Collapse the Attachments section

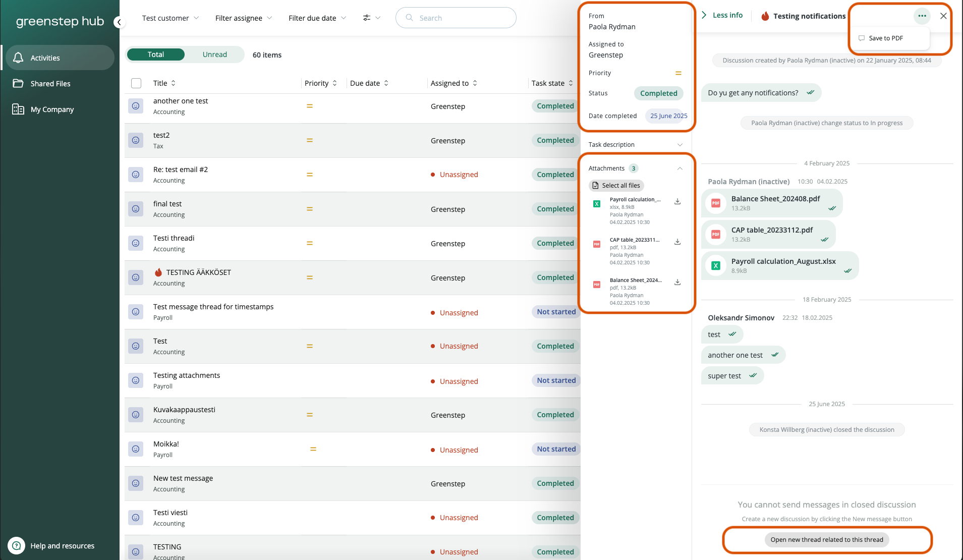click(x=679, y=169)
